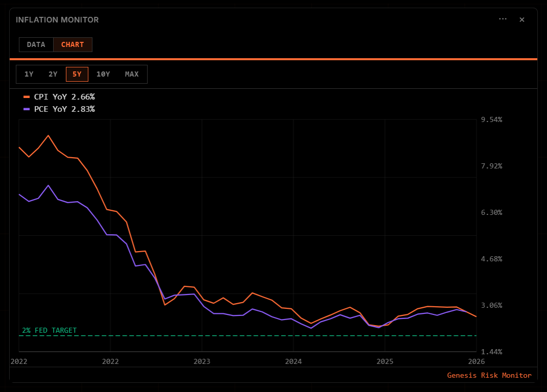Click the dashed Fed target line
The height and width of the screenshot is (392, 547).
pos(255,336)
